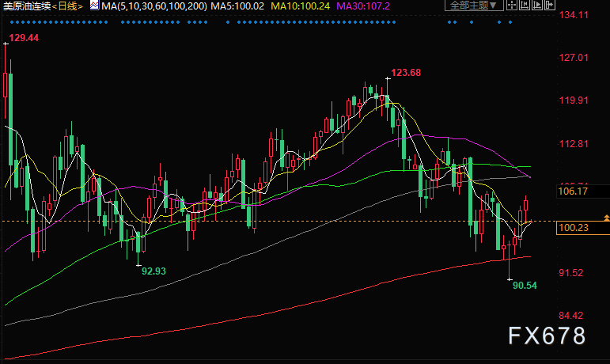Click the 134.11 axis value
610x364 pixels.
(574, 15)
